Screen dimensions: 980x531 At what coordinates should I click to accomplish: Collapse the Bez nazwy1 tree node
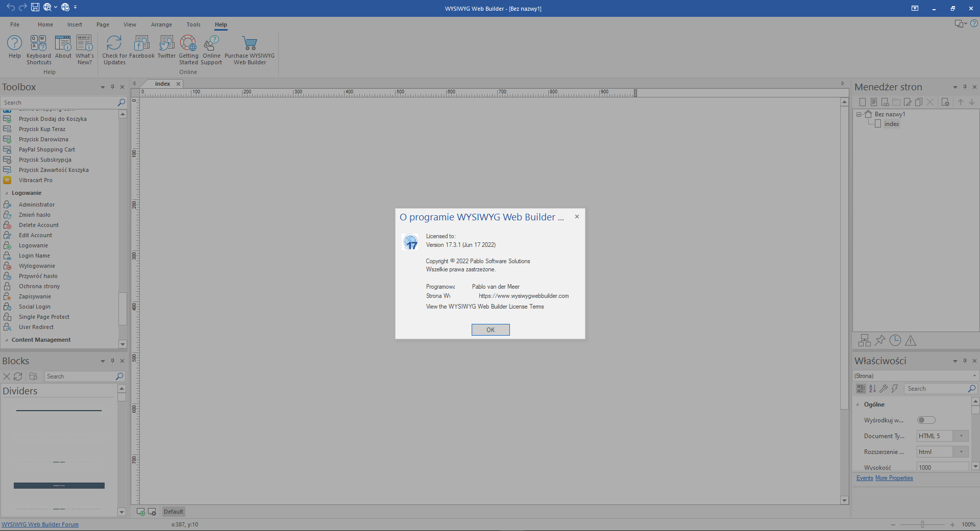tap(859, 114)
